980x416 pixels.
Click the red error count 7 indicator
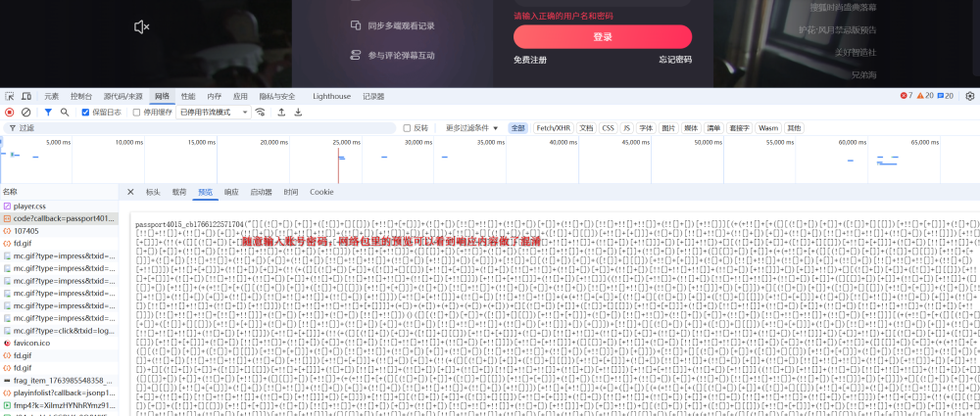(906, 96)
